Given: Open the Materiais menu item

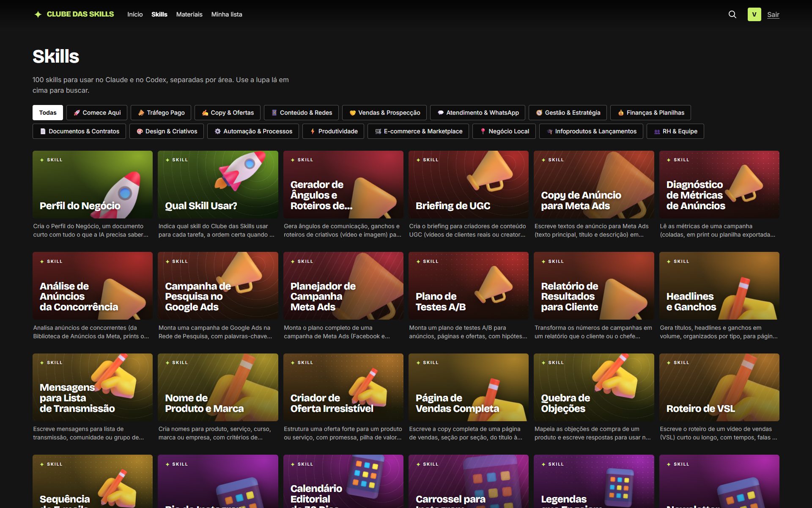Looking at the screenshot, I should click(189, 14).
